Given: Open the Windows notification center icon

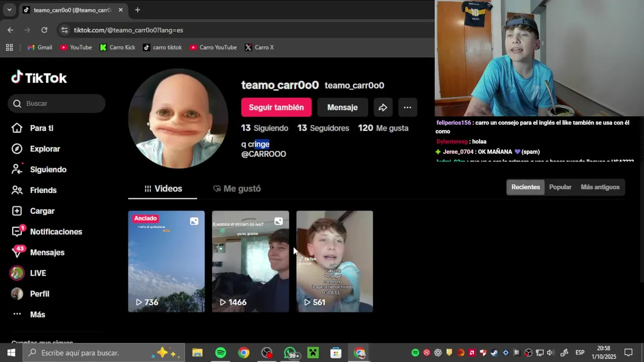Looking at the screenshot, I should click(x=628, y=353).
